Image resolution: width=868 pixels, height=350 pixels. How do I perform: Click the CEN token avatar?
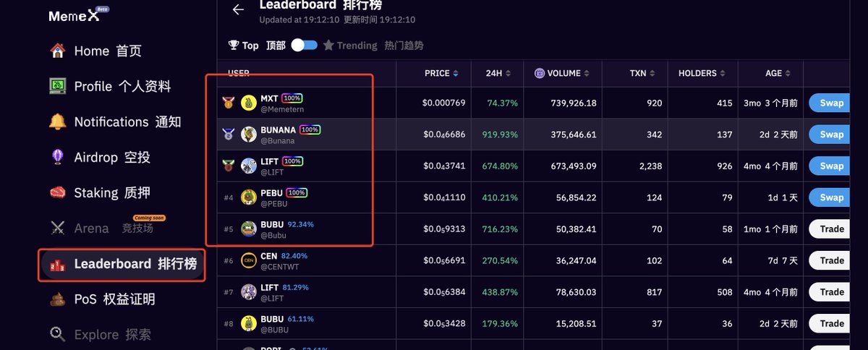(249, 260)
